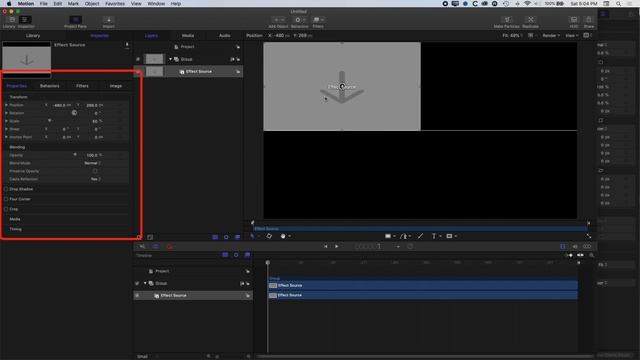The image size is (640, 360).
Task: Toggle the Four Corner checkbox
Action: (x=6, y=199)
